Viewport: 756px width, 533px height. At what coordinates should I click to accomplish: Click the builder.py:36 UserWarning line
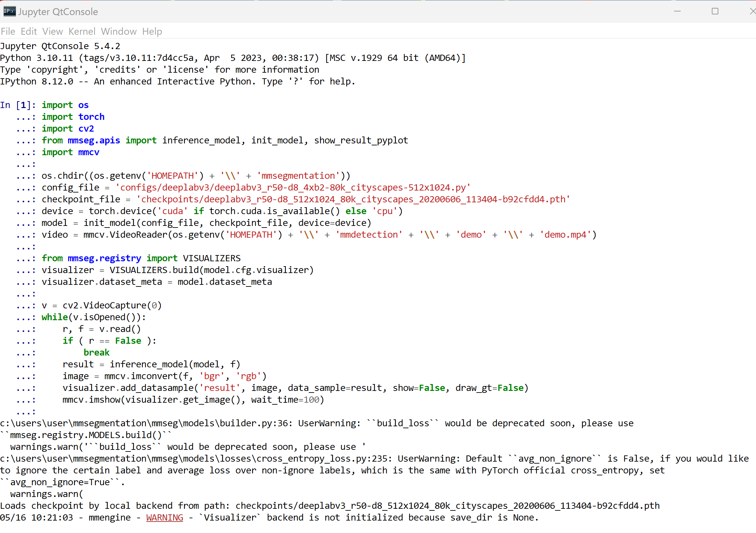(x=317, y=423)
